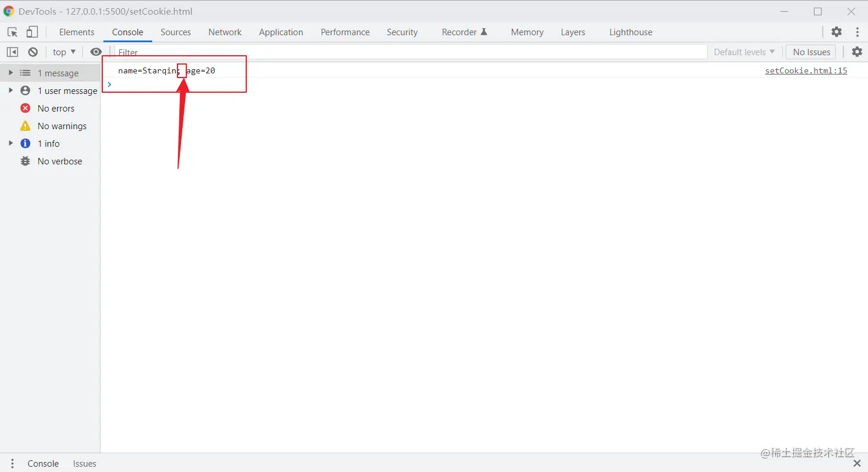The image size is (868, 472).
Task: Clear the console with the clear icon
Action: coord(33,52)
